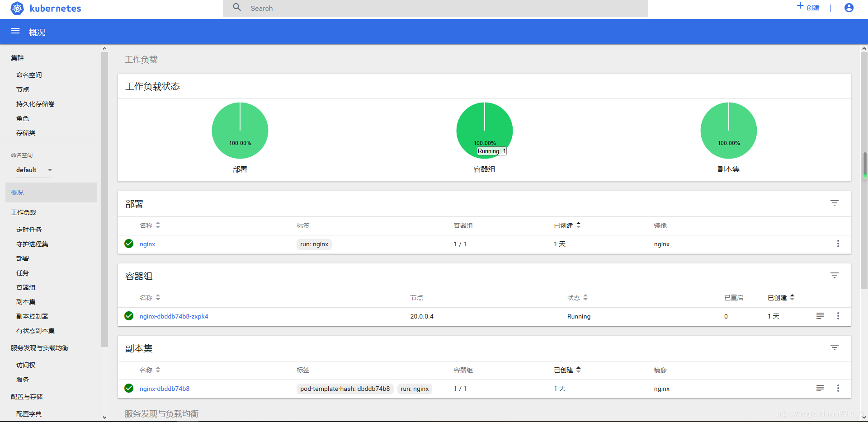868x422 pixels.
Task: Click sidebar scrollbar down arrow
Action: click(104, 417)
